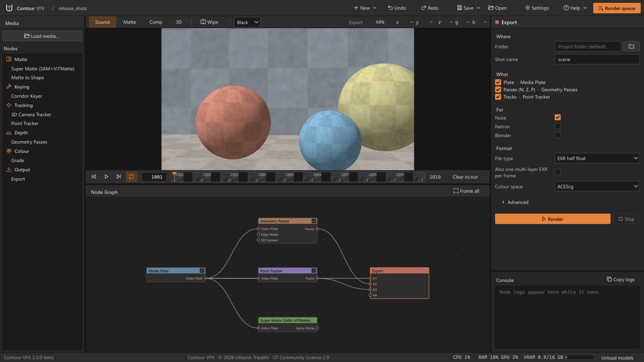Screen dimensions: 644x362
Task: Enable the Natron target checkbox
Action: point(557,126)
